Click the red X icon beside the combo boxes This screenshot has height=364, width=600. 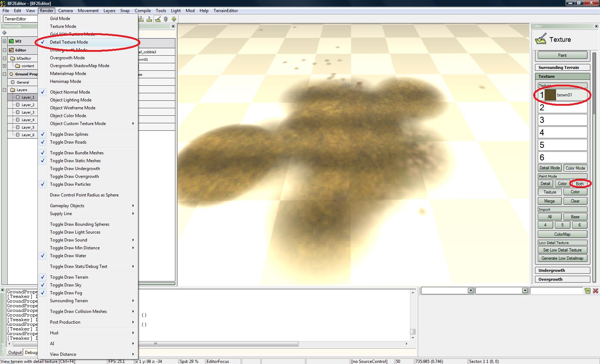[x=595, y=291]
